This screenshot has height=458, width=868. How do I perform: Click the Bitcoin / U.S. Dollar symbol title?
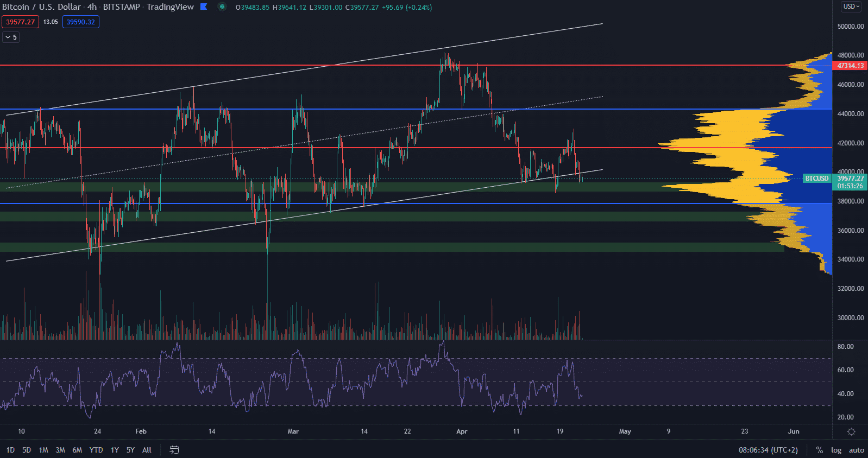tap(41, 7)
